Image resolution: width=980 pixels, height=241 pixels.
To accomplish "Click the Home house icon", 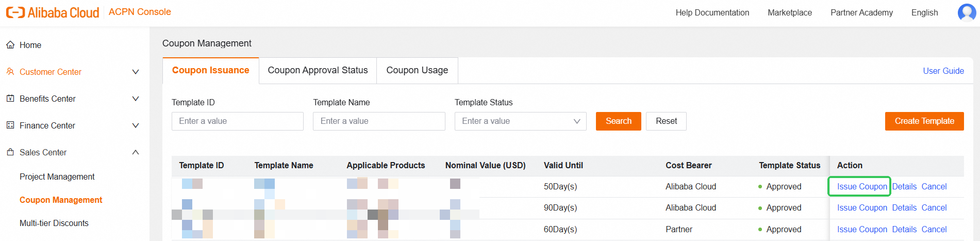I will [x=10, y=45].
